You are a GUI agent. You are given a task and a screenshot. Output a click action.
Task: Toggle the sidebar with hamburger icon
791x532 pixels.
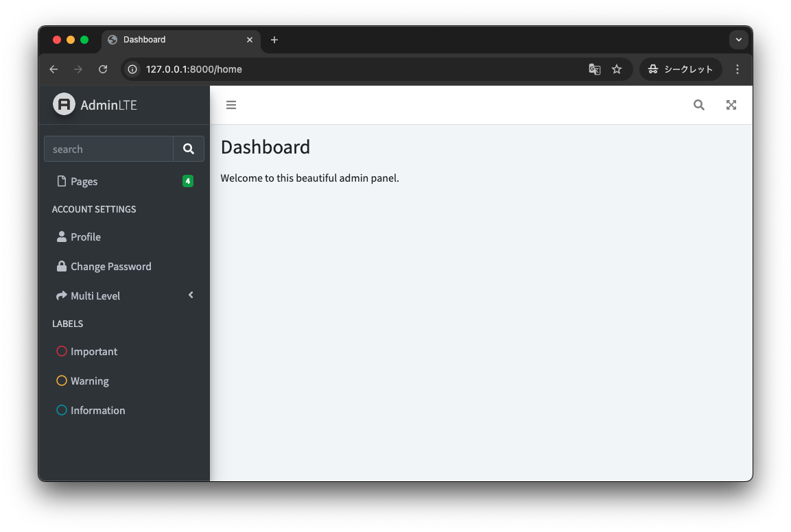pos(231,105)
